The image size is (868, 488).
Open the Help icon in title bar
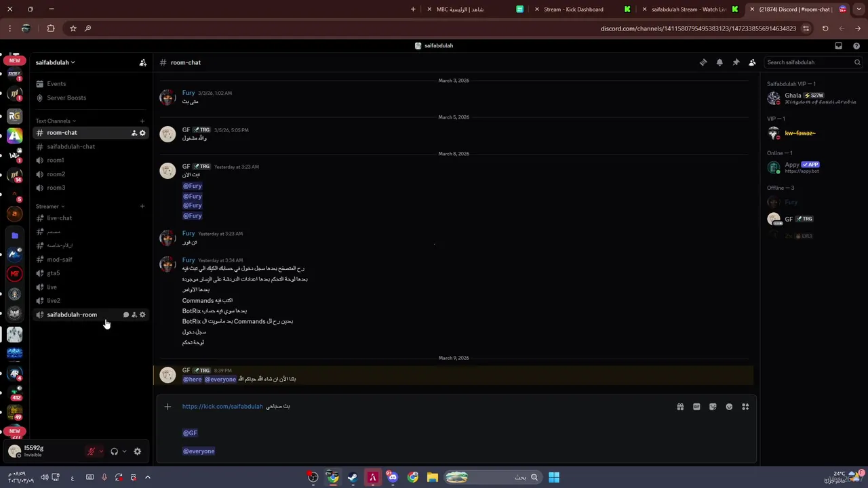coord(856,45)
